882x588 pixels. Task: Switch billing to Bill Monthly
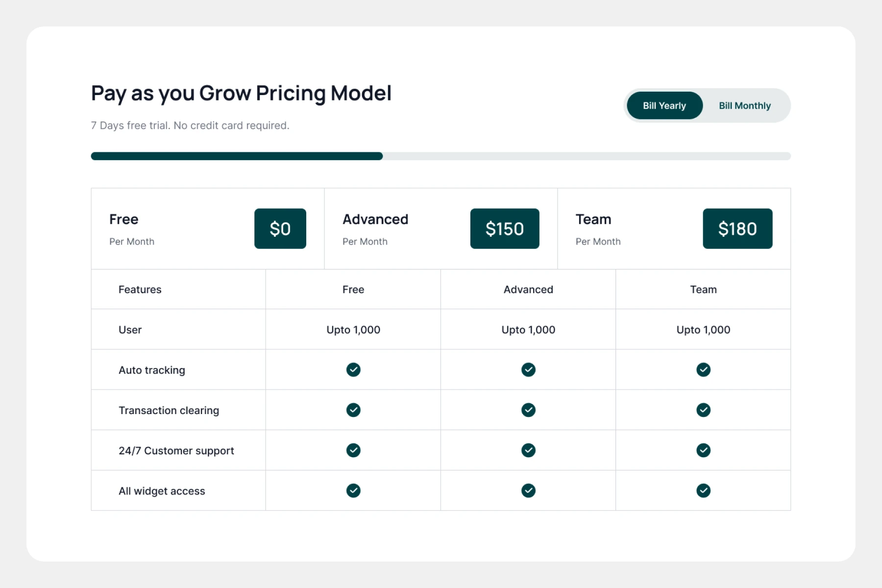(x=744, y=106)
